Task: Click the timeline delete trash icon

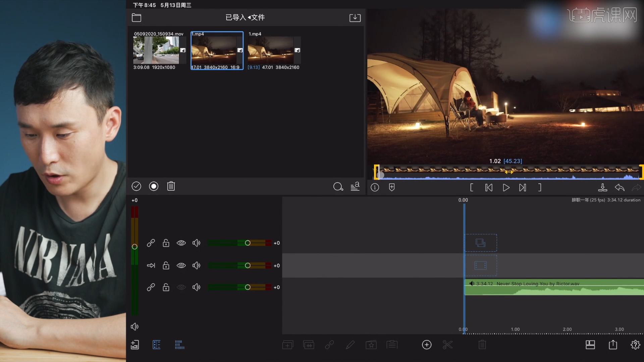Action: 482,345
